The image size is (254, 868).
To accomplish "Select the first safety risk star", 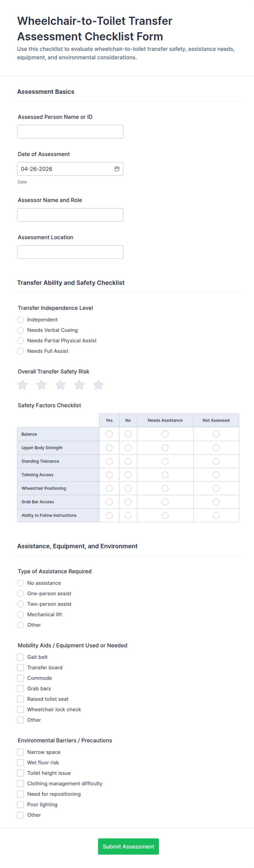I will (22, 385).
